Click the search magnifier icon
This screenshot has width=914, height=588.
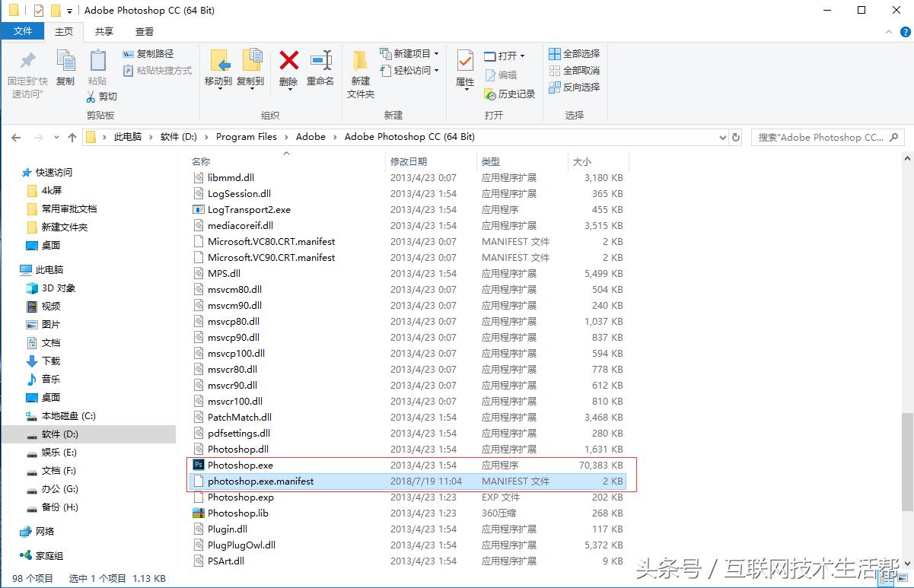click(894, 138)
